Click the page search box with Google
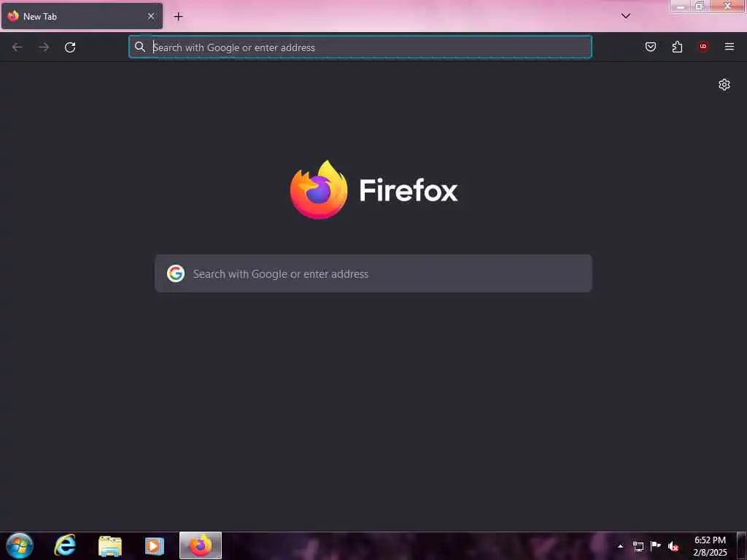The width and height of the screenshot is (747, 560). [x=373, y=274]
